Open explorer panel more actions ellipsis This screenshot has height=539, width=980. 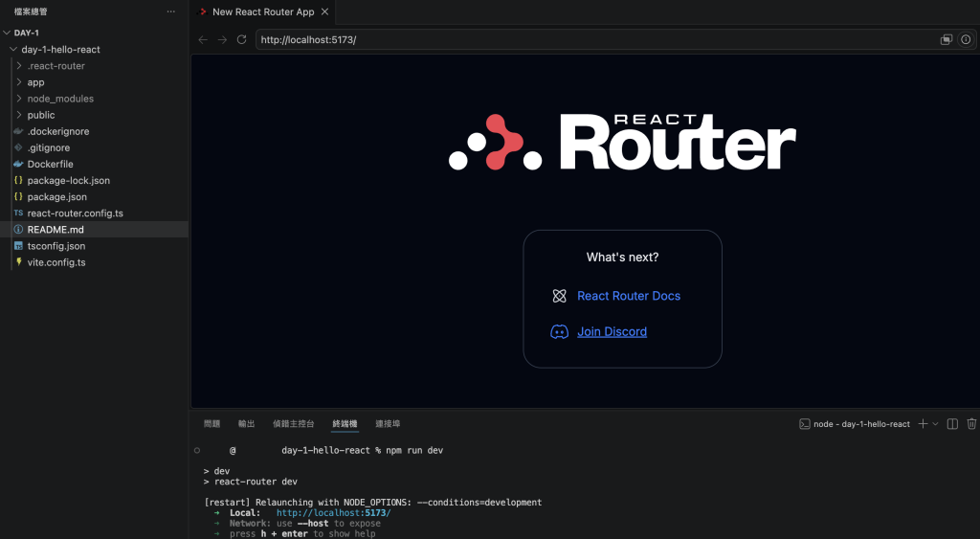(170, 11)
